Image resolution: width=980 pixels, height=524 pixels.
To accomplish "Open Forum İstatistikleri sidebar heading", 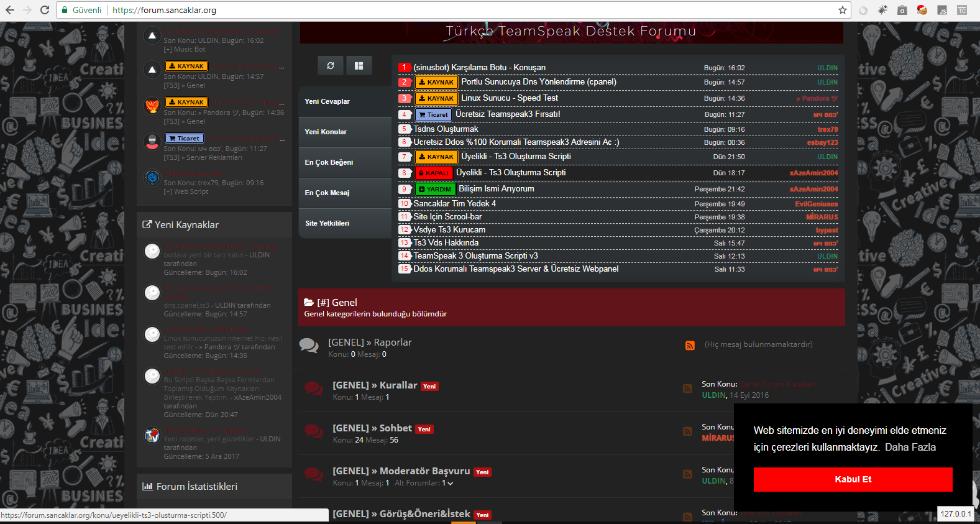I will tap(197, 487).
